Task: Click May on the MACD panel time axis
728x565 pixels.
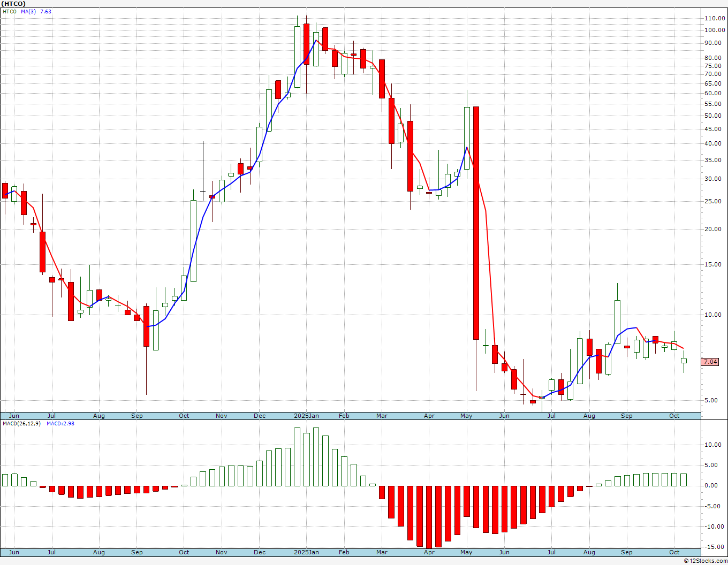Action: coord(467,552)
